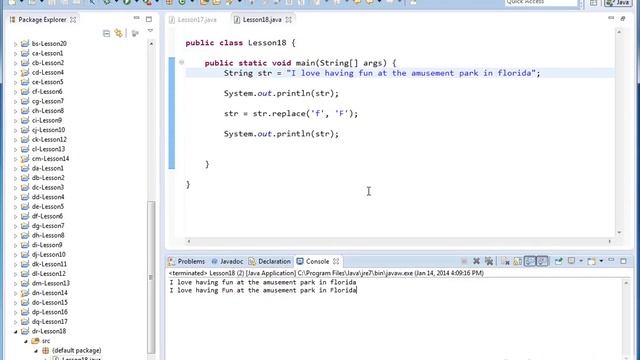Open the Declaration tab
Screen dimensions: 640x360
[x=270, y=261]
